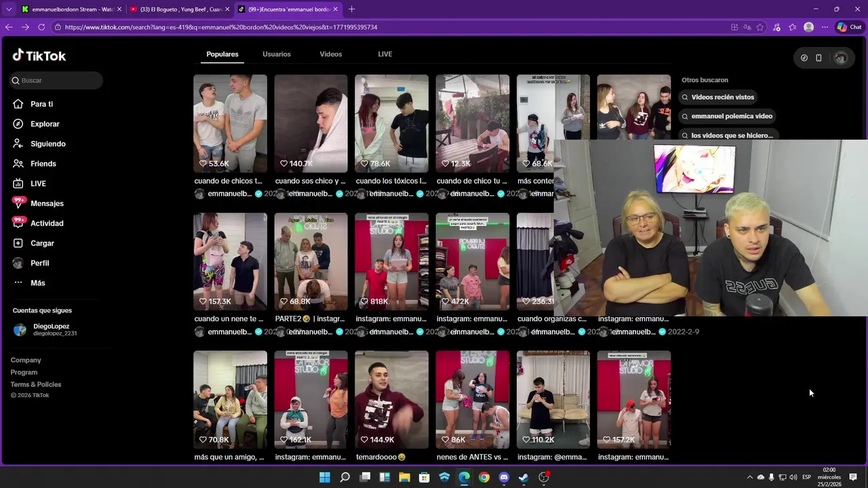Switch to the Videos tab
Screen dimensions: 868x488
pos(331,54)
